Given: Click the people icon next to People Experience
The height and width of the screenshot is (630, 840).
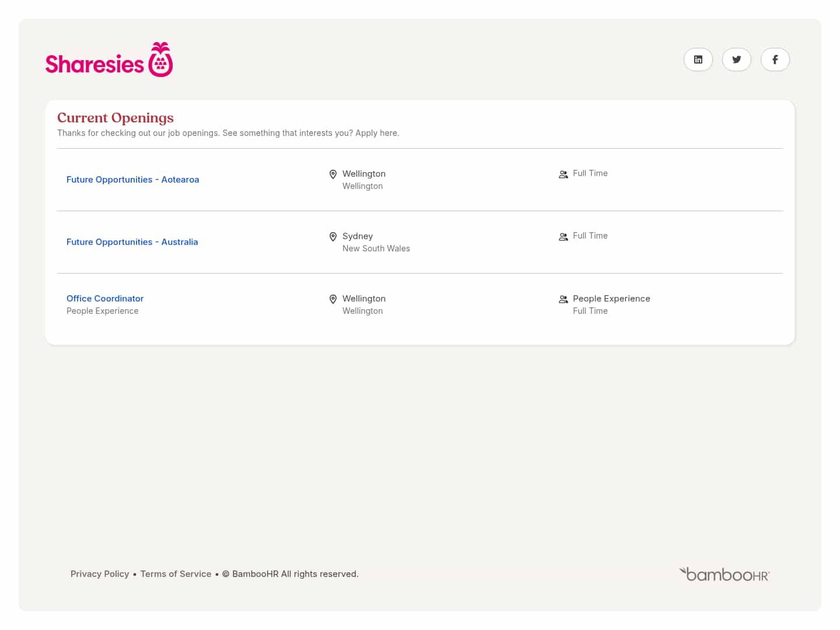Looking at the screenshot, I should 563,299.
